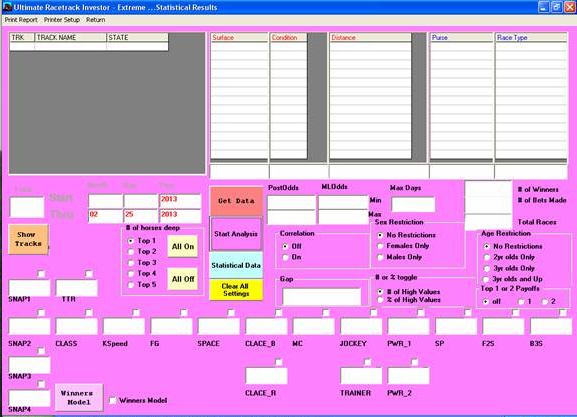
Task: Click the PostOdds Min input field
Action: click(291, 202)
